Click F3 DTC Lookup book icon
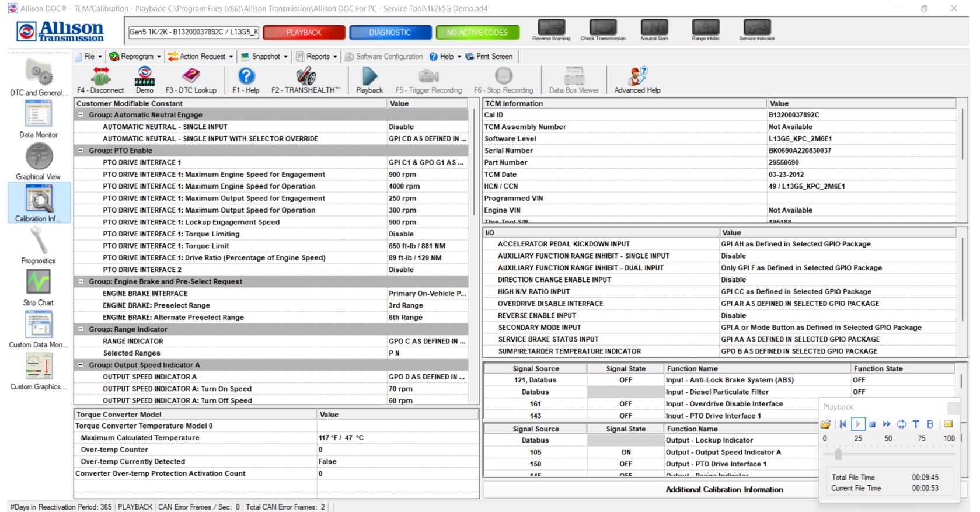Viewport: 980px width, 512px height. coord(191,76)
